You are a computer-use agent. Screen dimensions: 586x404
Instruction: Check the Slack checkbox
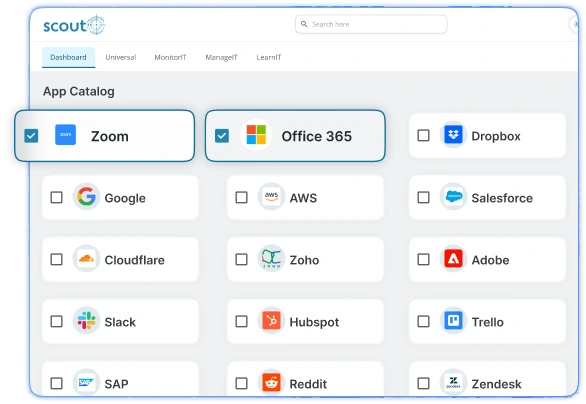[56, 321]
